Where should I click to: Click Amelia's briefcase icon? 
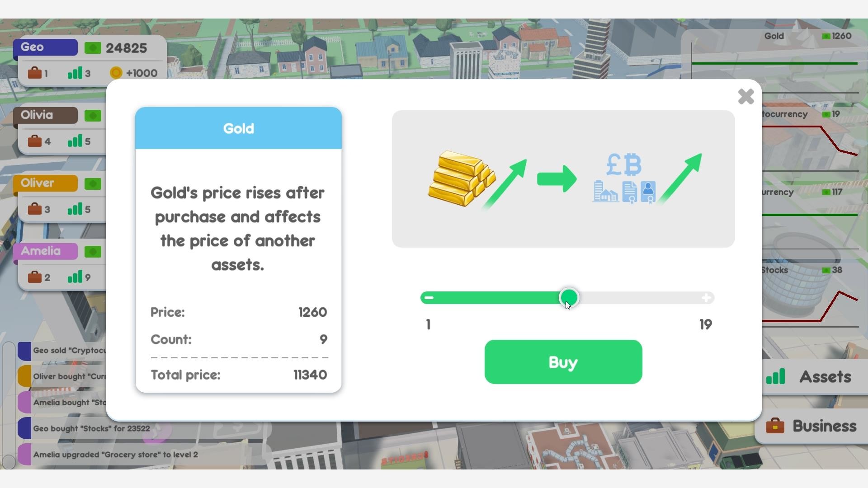36,277
